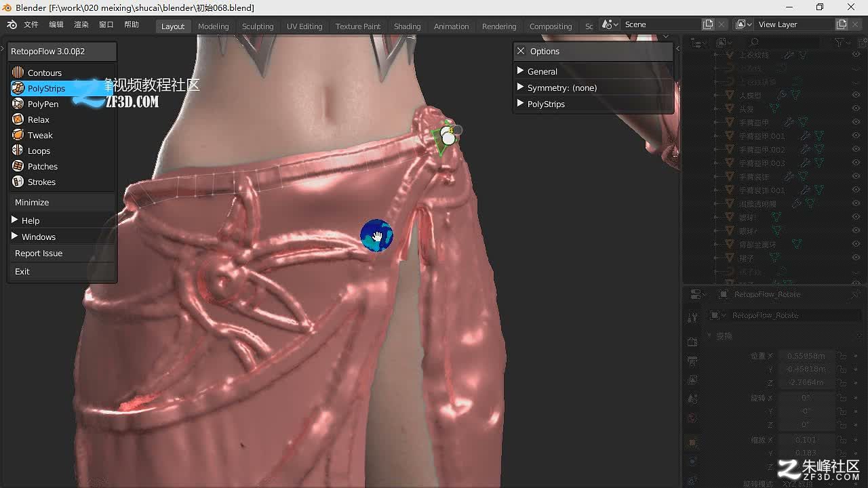Select the Tweak tool
Viewport: 868px width, 488px height.
pyautogui.click(x=61, y=135)
